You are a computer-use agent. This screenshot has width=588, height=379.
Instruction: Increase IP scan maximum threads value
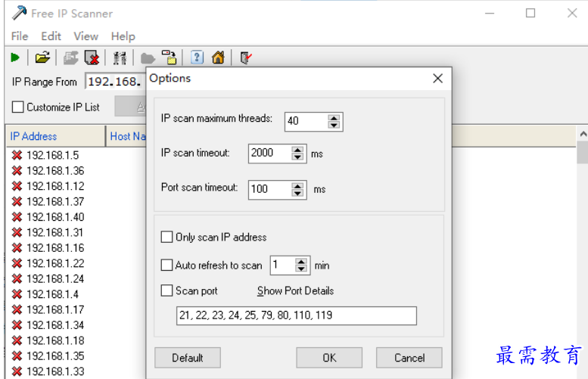pyautogui.click(x=334, y=118)
